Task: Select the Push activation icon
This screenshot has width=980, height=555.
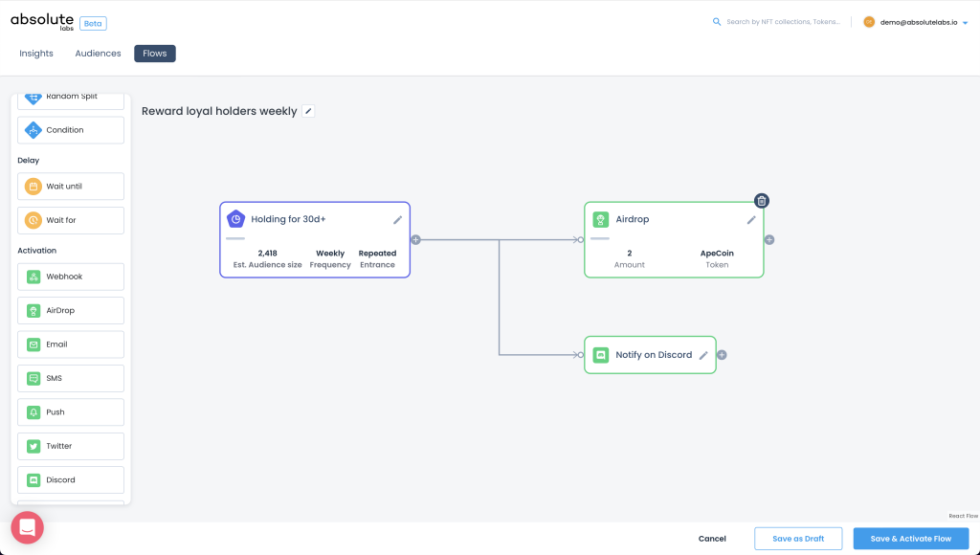Action: point(33,411)
